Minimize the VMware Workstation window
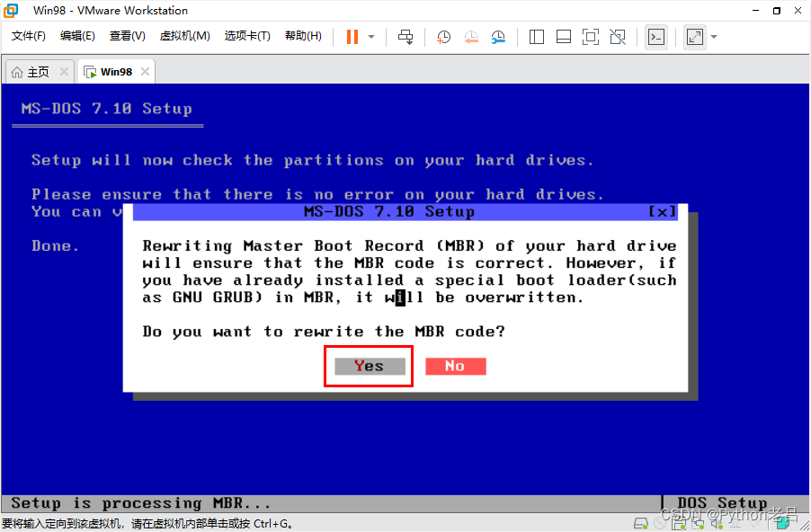The height and width of the screenshot is (532, 811). tap(755, 11)
